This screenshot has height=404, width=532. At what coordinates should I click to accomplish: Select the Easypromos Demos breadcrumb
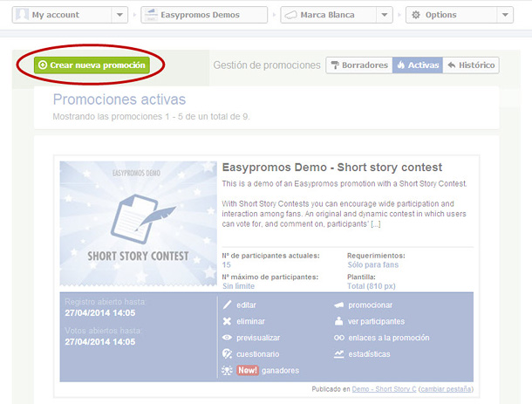click(x=204, y=15)
